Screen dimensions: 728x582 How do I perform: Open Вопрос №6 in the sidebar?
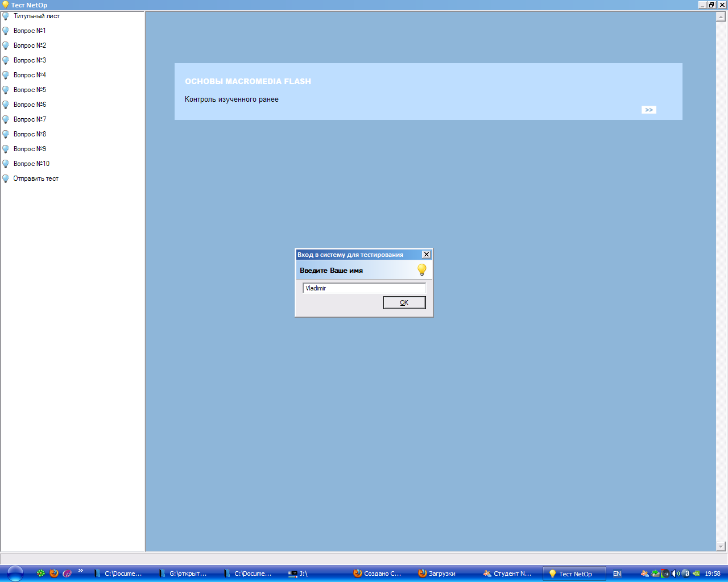(x=30, y=105)
